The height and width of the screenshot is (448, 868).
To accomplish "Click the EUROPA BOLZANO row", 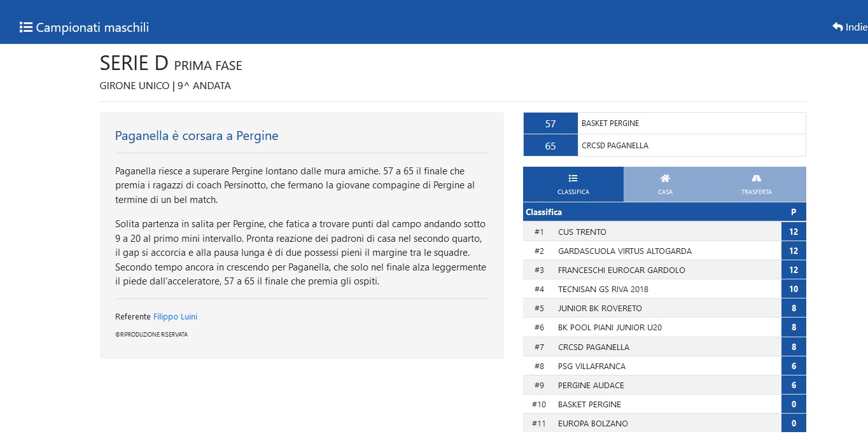I will (x=664, y=423).
